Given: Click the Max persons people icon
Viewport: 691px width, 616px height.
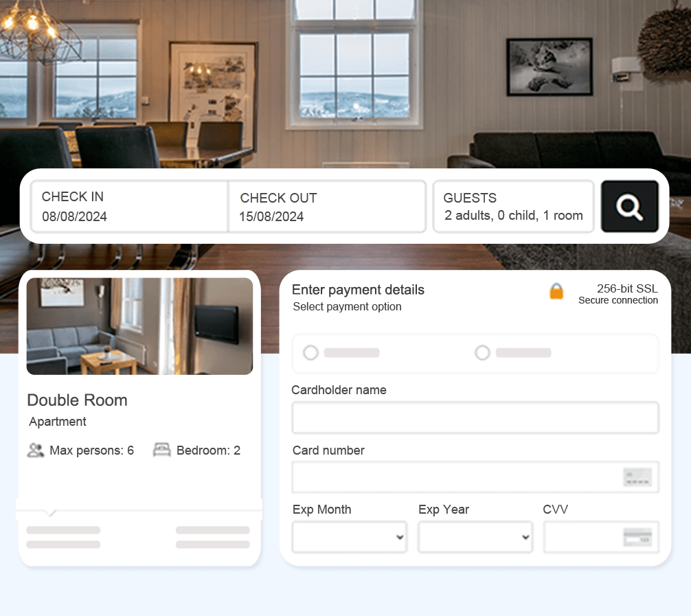Looking at the screenshot, I should (36, 450).
